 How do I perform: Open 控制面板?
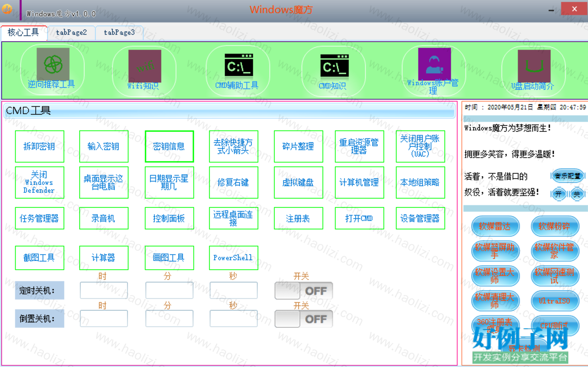coord(169,218)
